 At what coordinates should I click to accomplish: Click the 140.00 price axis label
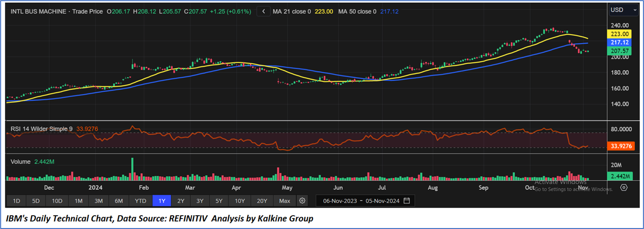coord(620,104)
